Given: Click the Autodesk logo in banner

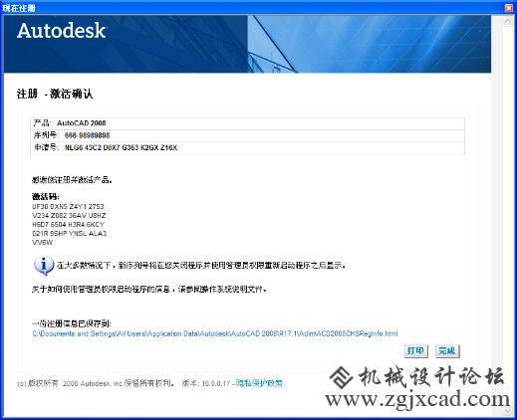Looking at the screenshot, I should pos(62,31).
